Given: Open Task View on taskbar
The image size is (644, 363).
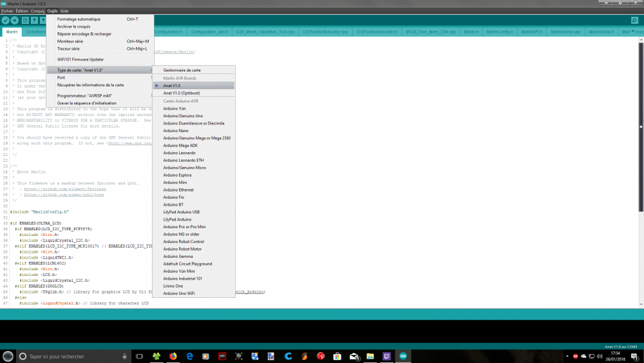Looking at the screenshot, I should pos(140,357).
